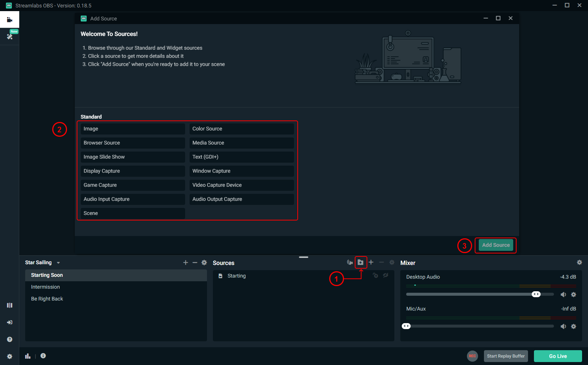Open the Studio Mode columns icon in sidebar
The height and width of the screenshot is (365, 588).
[10, 305]
